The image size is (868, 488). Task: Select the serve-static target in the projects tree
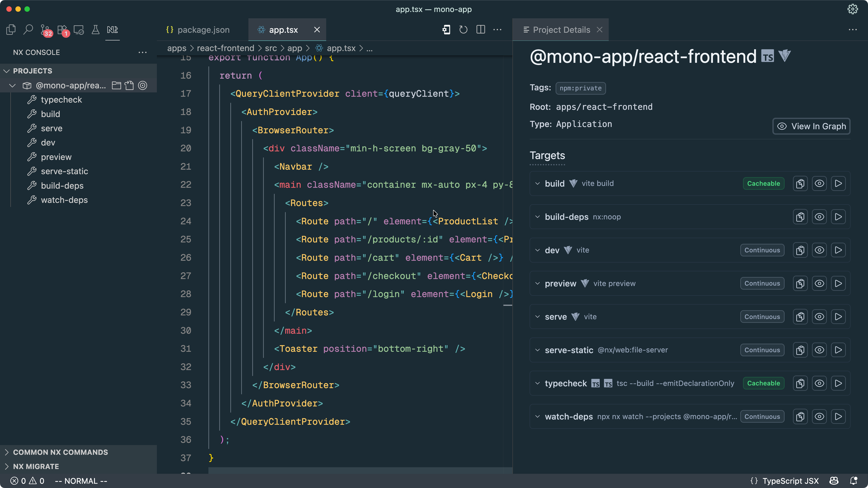(x=64, y=171)
